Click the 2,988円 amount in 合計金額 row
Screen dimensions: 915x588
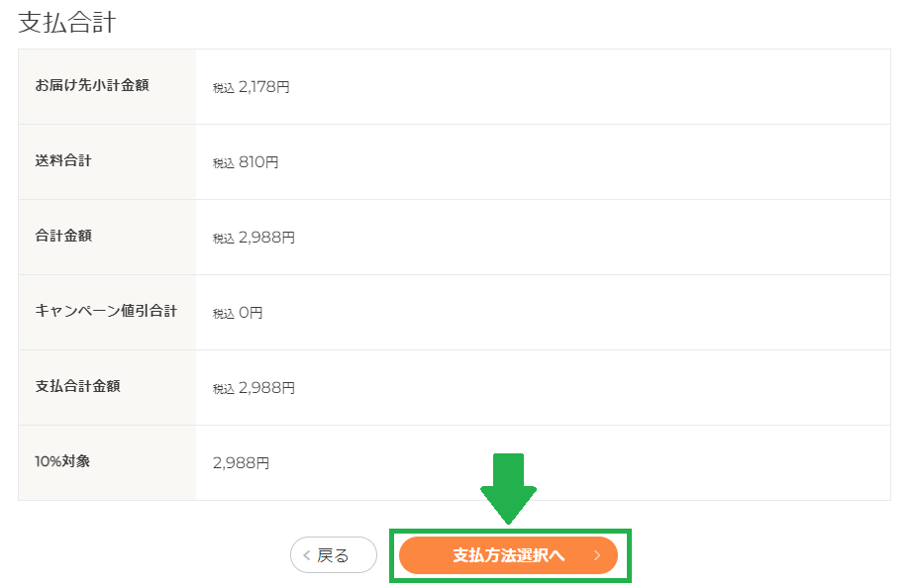click(x=266, y=238)
